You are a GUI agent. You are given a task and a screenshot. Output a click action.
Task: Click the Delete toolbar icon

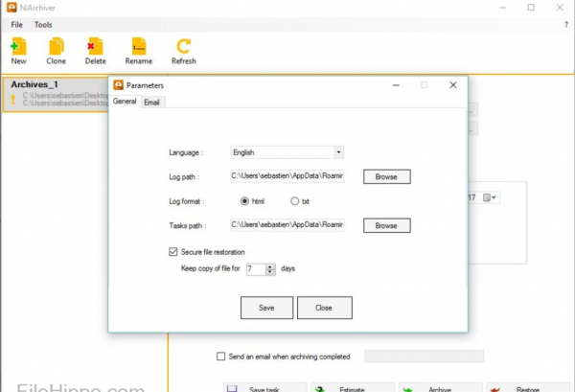(x=95, y=47)
